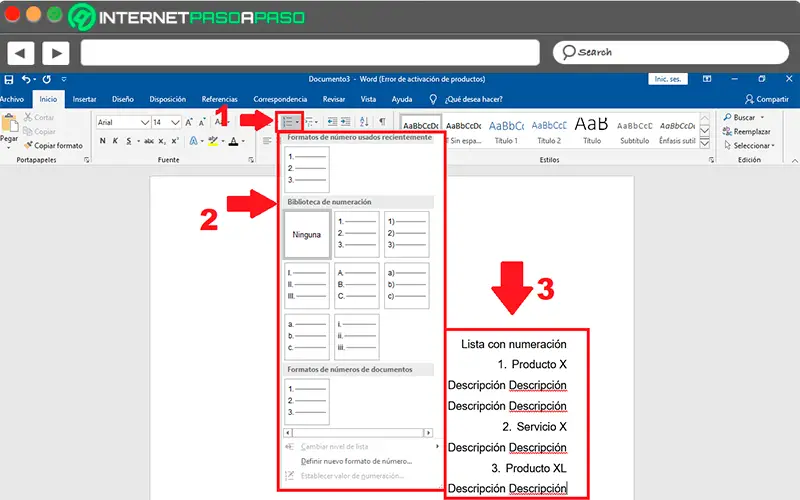This screenshot has height=500, width=800.
Task: Click the Buscar find button
Action: click(744, 117)
